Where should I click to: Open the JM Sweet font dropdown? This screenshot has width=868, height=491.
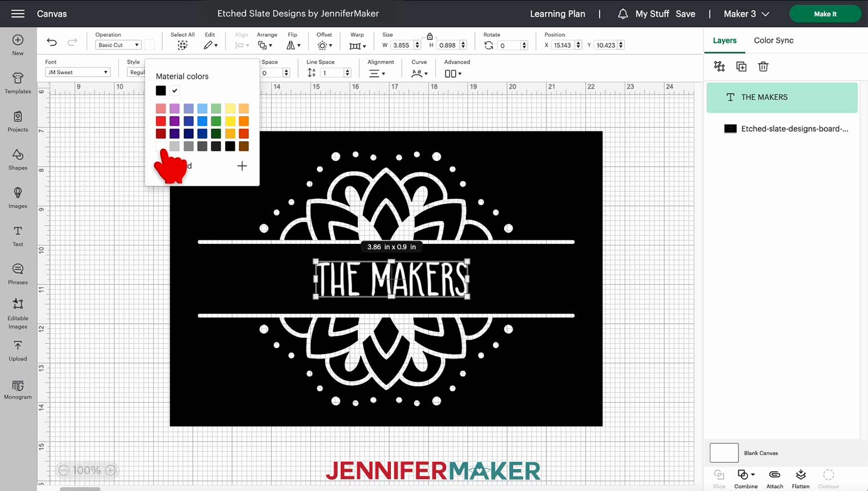77,72
